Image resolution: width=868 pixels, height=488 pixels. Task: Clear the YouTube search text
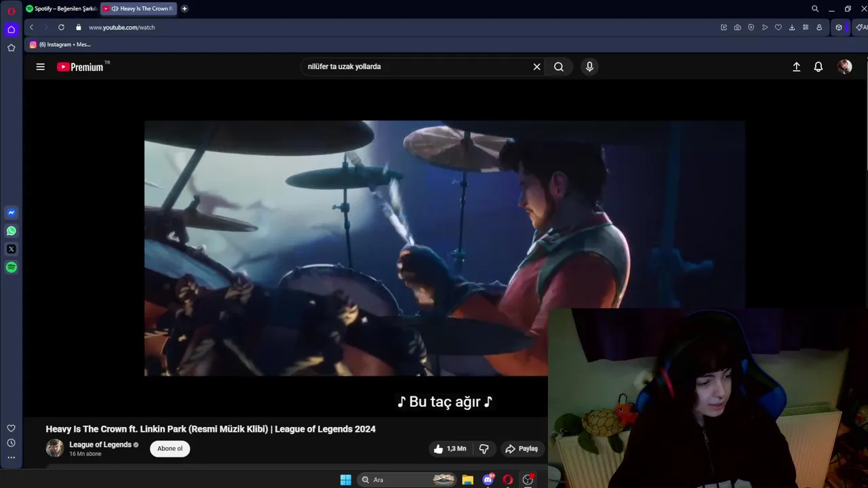pos(536,66)
